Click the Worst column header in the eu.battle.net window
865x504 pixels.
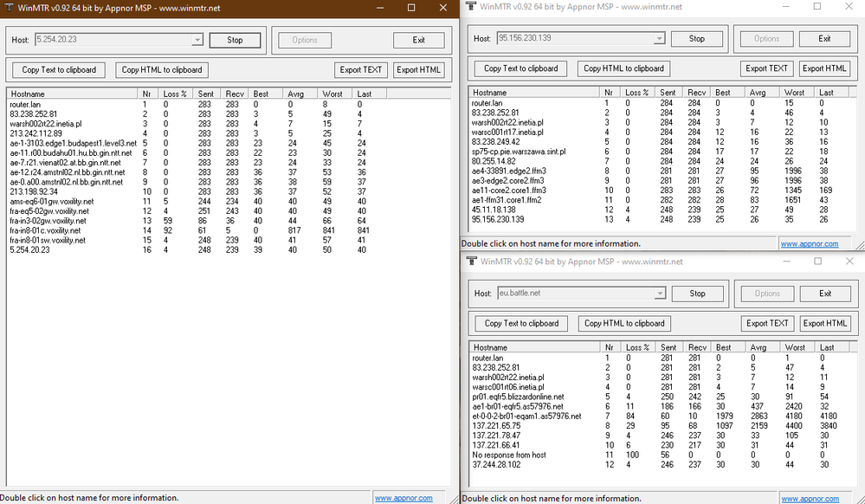tap(794, 347)
